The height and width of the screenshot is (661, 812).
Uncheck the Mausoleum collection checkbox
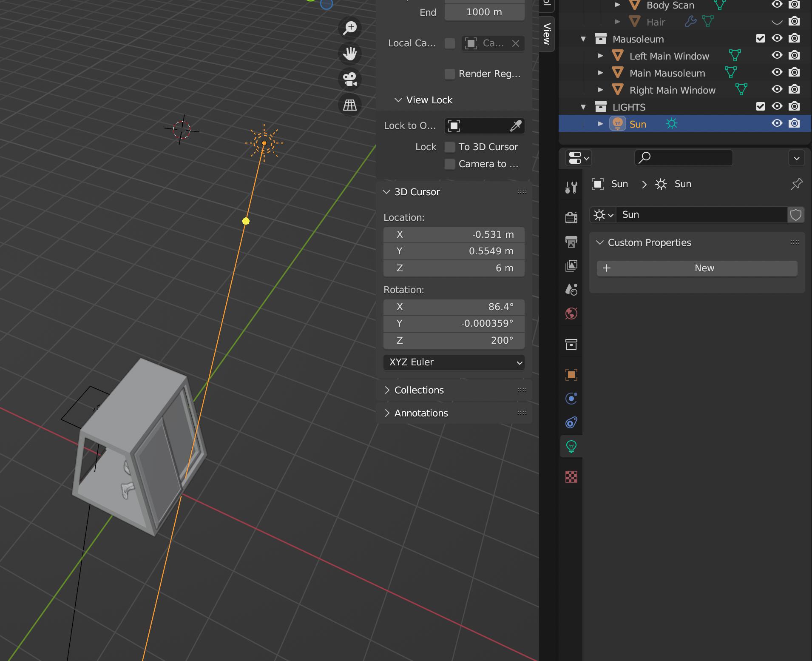click(x=760, y=39)
